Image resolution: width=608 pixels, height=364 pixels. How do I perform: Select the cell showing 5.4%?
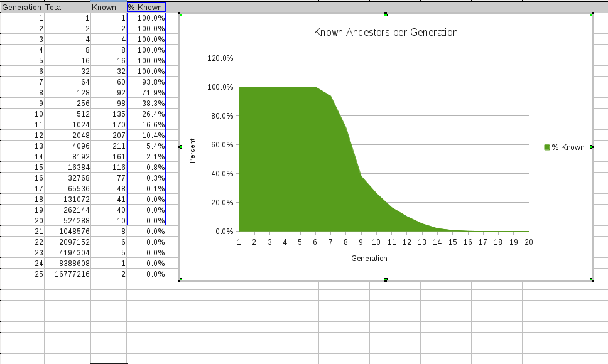pos(146,146)
